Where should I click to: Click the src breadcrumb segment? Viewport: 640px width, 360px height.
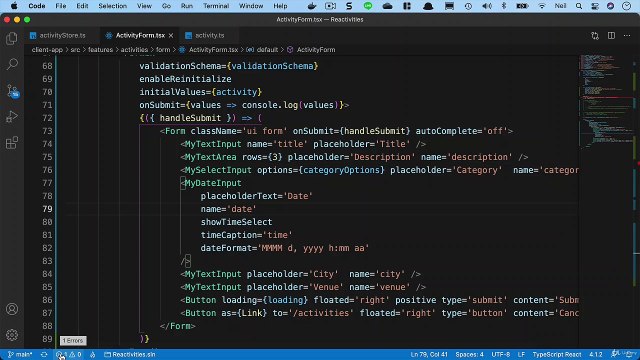point(75,50)
